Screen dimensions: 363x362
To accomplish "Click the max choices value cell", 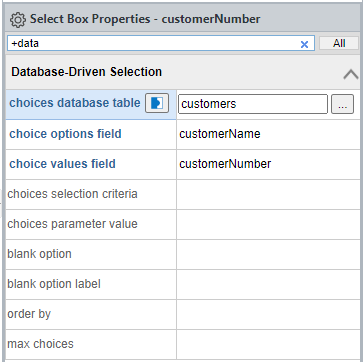I will coord(268,344).
